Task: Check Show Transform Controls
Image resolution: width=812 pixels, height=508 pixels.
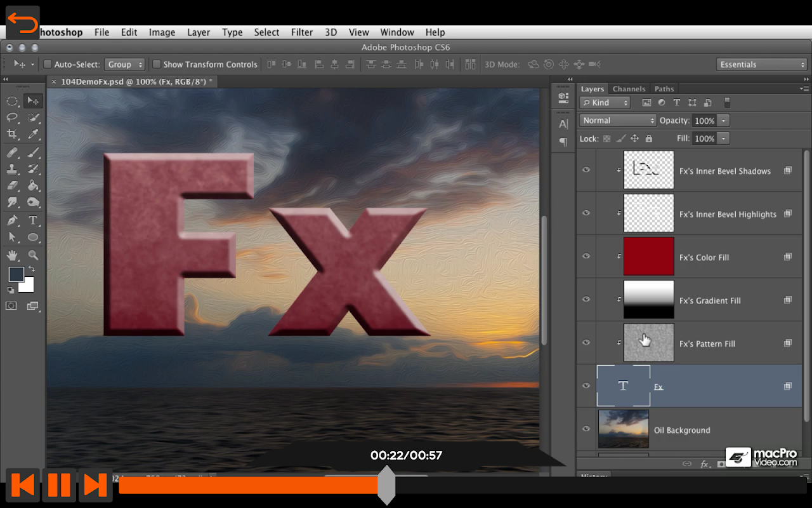Action: (156, 64)
